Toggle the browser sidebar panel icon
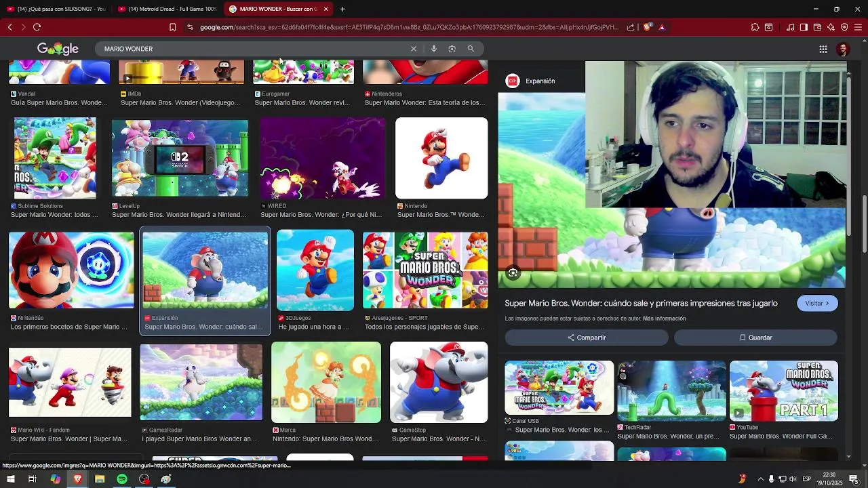Image resolution: width=868 pixels, height=488 pixels. [804, 27]
